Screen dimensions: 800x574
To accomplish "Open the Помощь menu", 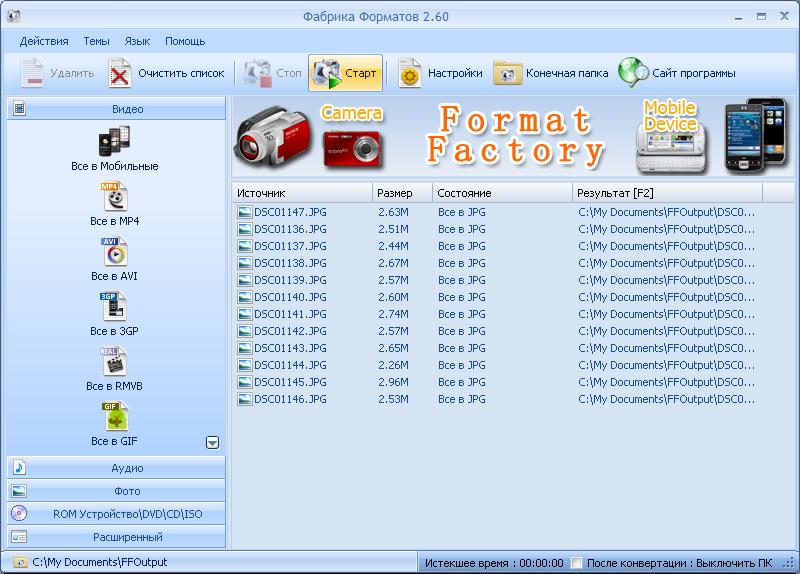I will pyautogui.click(x=185, y=41).
